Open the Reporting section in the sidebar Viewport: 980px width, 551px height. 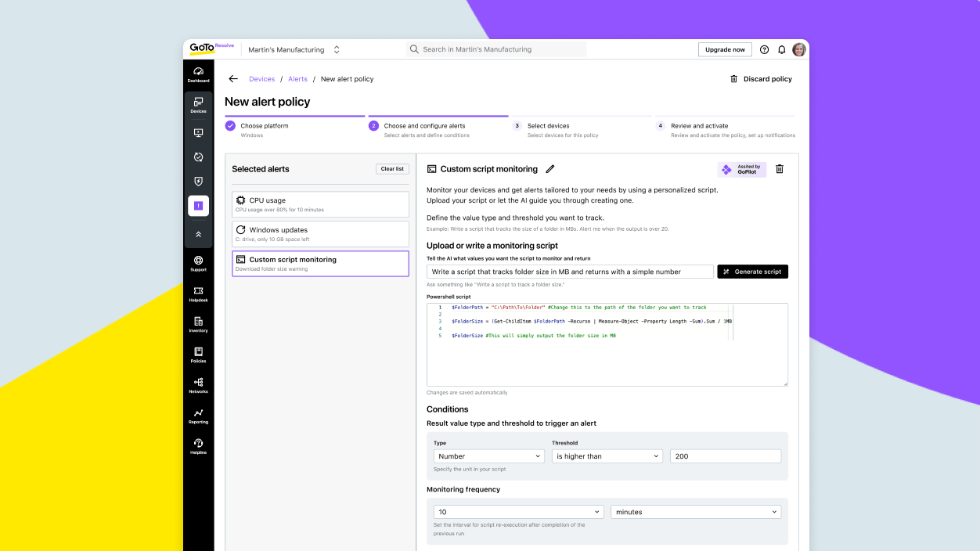198,416
